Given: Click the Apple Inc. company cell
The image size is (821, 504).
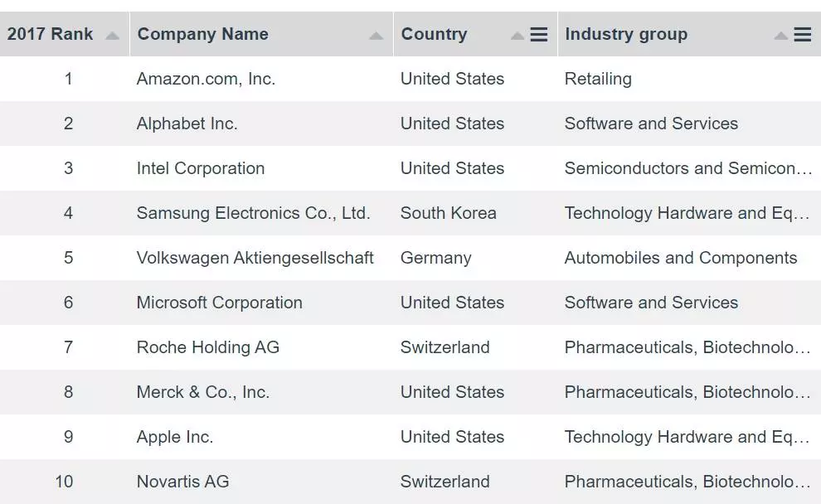Looking at the screenshot, I should click(175, 438).
